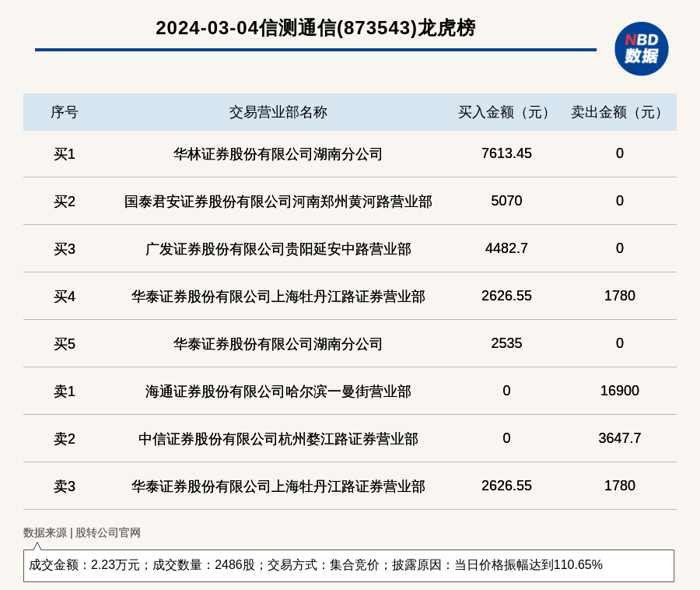700x590 pixels.
Task: Select buy amount 7613.45
Action: coord(506,153)
